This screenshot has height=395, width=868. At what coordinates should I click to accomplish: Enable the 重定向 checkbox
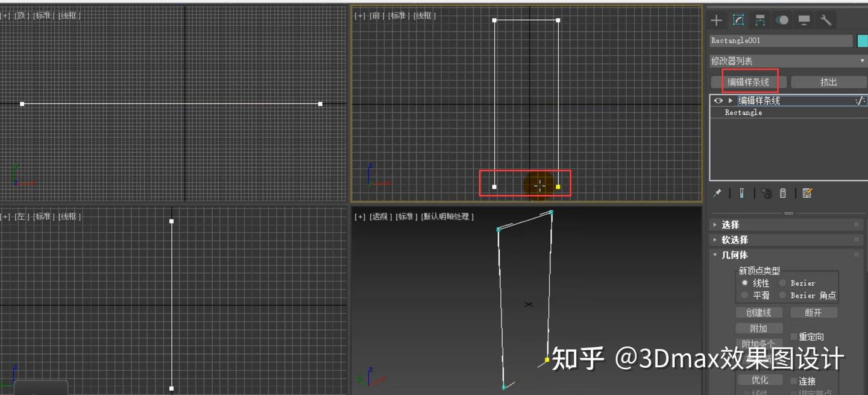click(x=793, y=337)
